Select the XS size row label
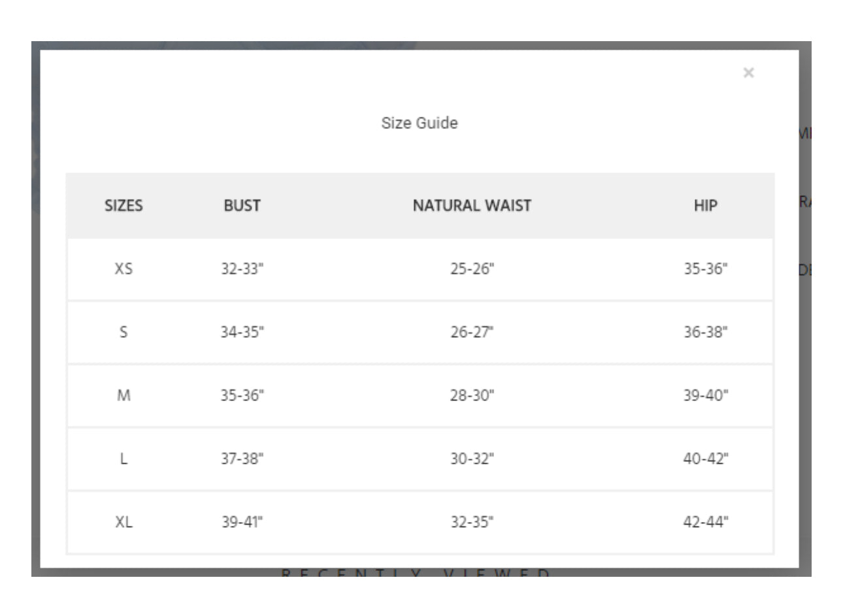 tap(124, 268)
